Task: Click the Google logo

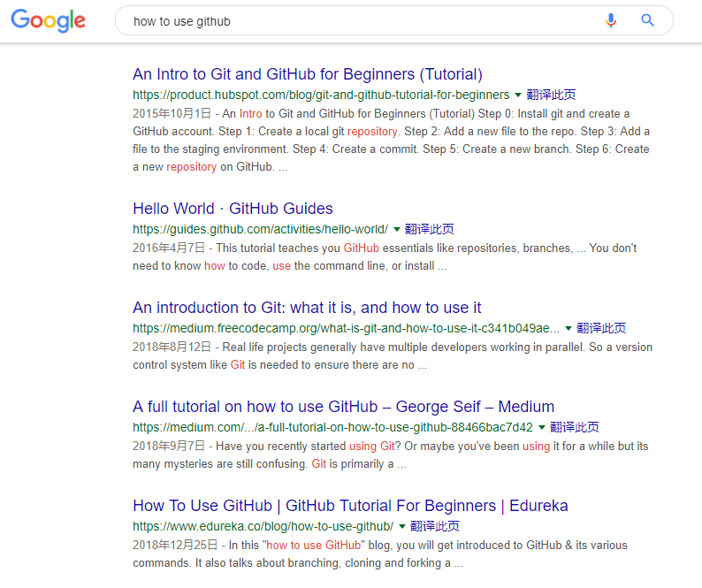Action: click(x=49, y=20)
